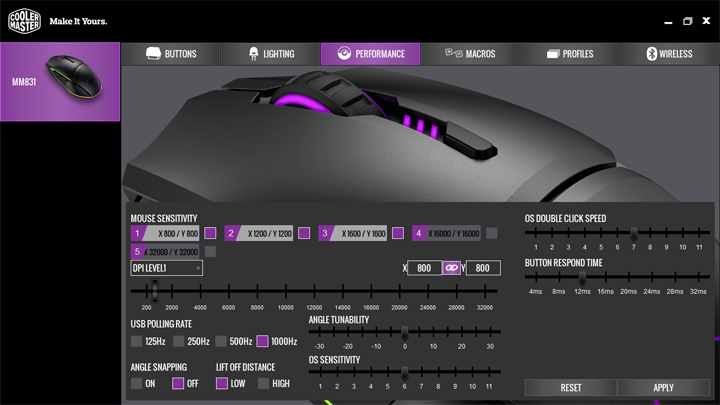This screenshot has width=720, height=405.
Task: Click the angle tunability slider handle
Action: tap(405, 332)
